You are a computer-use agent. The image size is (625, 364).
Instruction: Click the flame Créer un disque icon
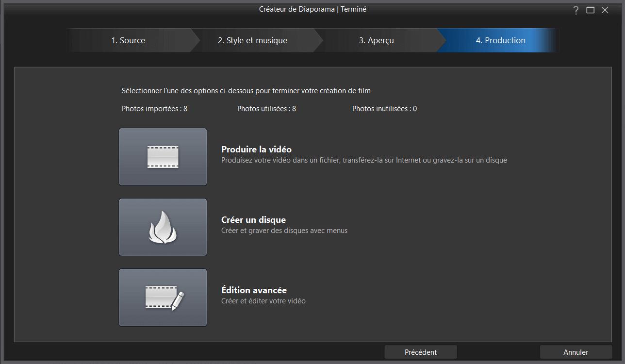pos(163,227)
